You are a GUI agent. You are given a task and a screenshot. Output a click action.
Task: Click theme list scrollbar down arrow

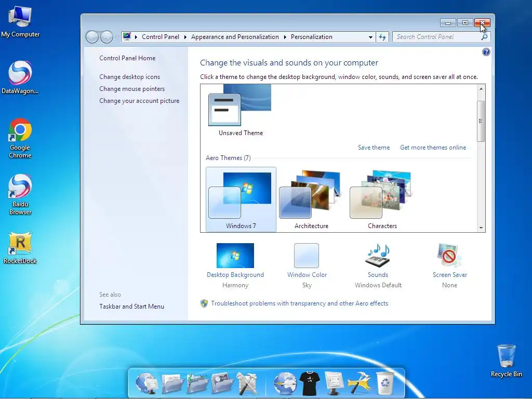(x=481, y=228)
